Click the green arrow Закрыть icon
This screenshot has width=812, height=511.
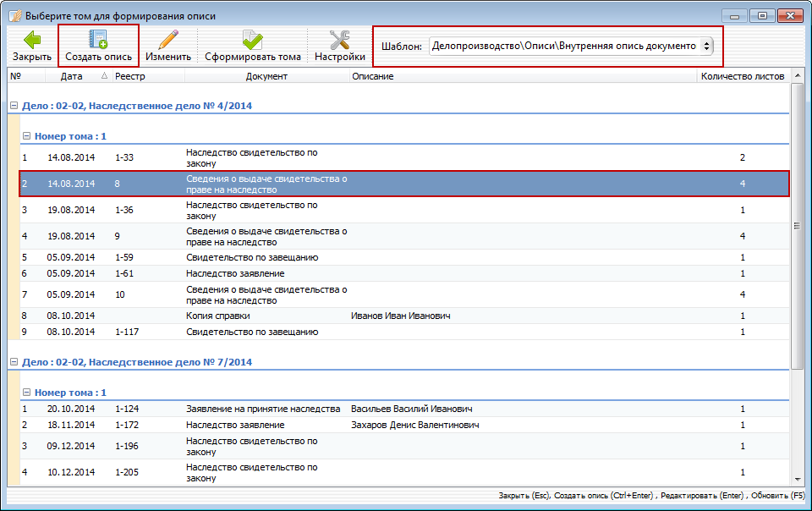(x=31, y=40)
